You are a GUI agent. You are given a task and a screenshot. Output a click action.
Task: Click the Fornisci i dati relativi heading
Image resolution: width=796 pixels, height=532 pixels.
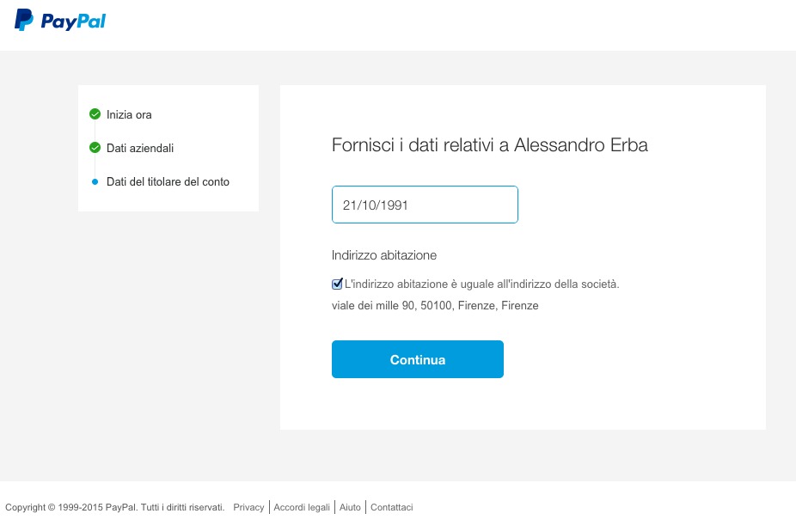(x=489, y=145)
